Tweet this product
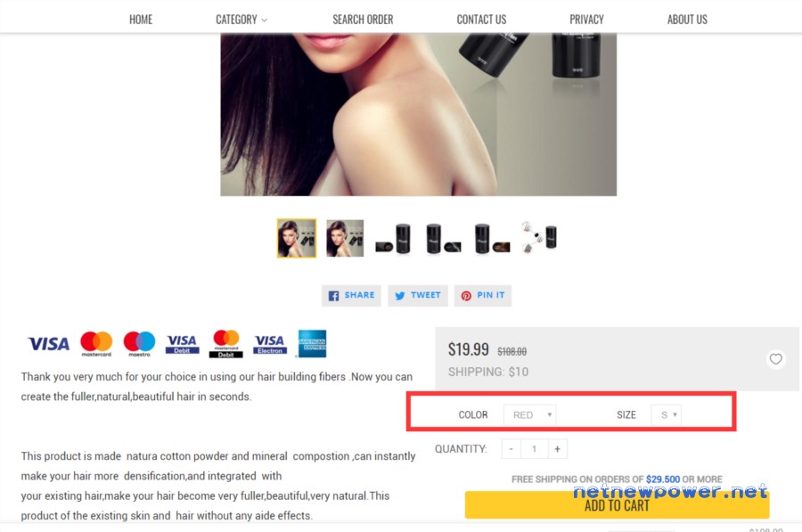This screenshot has height=532, width=802. coord(417,296)
